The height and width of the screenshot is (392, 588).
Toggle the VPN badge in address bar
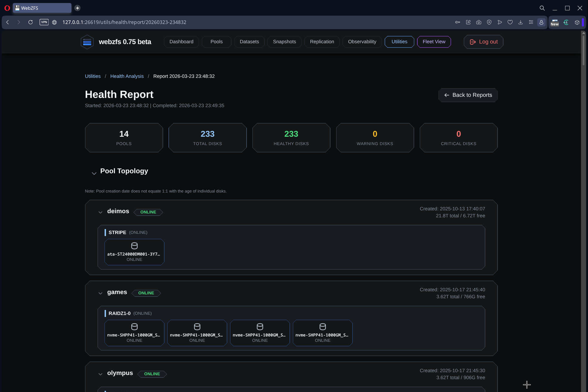click(x=44, y=22)
